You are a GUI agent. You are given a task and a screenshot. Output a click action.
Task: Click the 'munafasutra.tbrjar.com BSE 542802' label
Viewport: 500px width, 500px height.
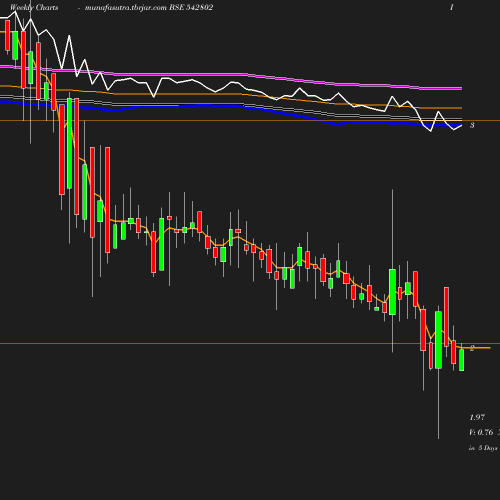149,8
